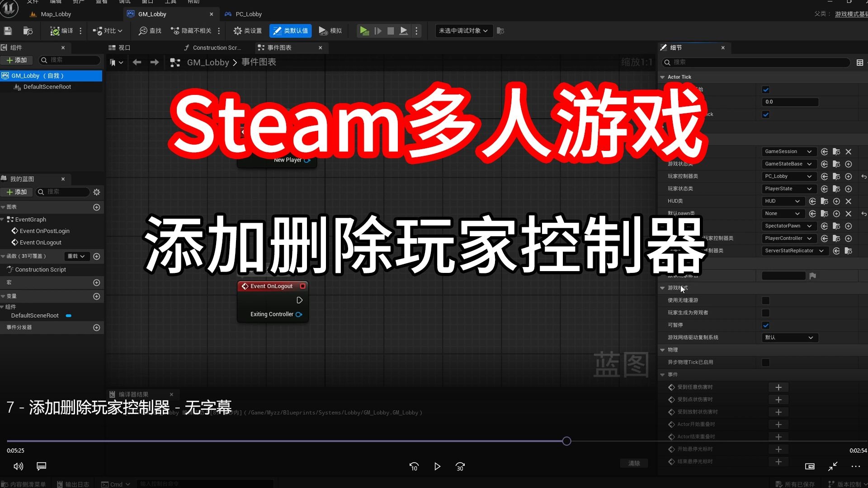Open the play options three-dot menu
This screenshot has height=488, width=868.
pos(416,31)
